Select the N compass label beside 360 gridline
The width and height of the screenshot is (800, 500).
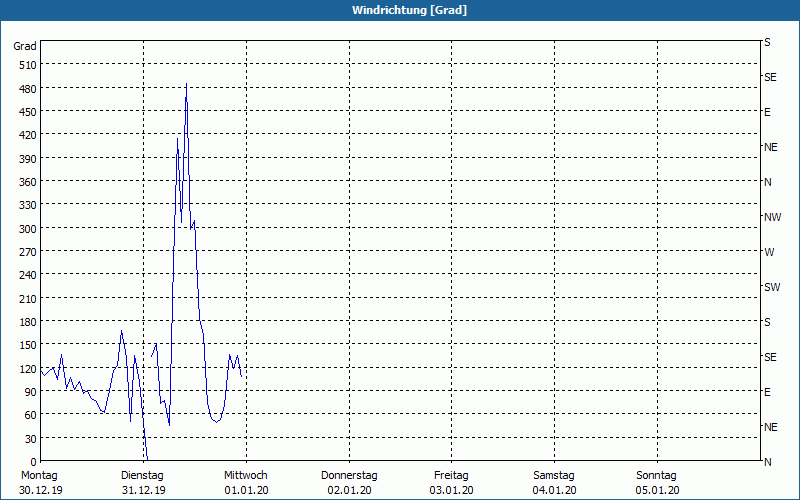[768, 182]
